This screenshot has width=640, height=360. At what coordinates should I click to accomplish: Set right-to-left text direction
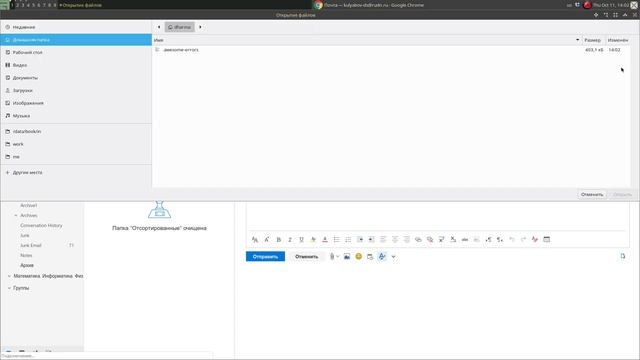coord(500,240)
